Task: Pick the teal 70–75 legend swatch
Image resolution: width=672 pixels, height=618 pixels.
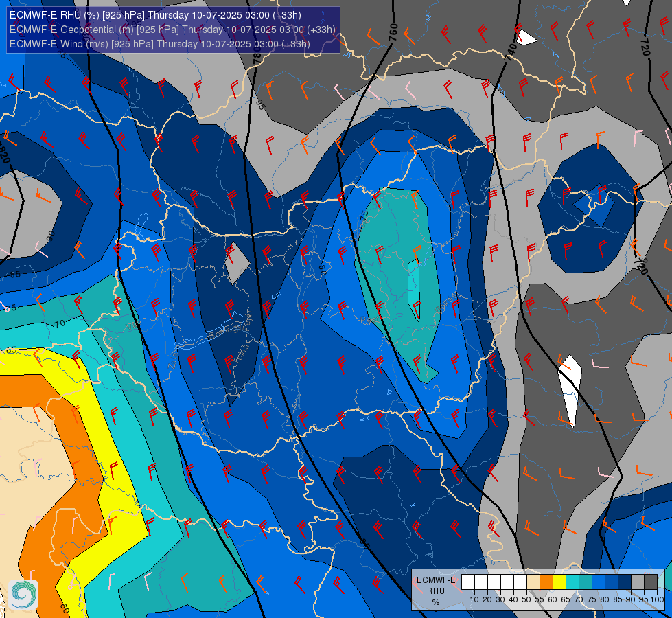Action: coord(586,582)
